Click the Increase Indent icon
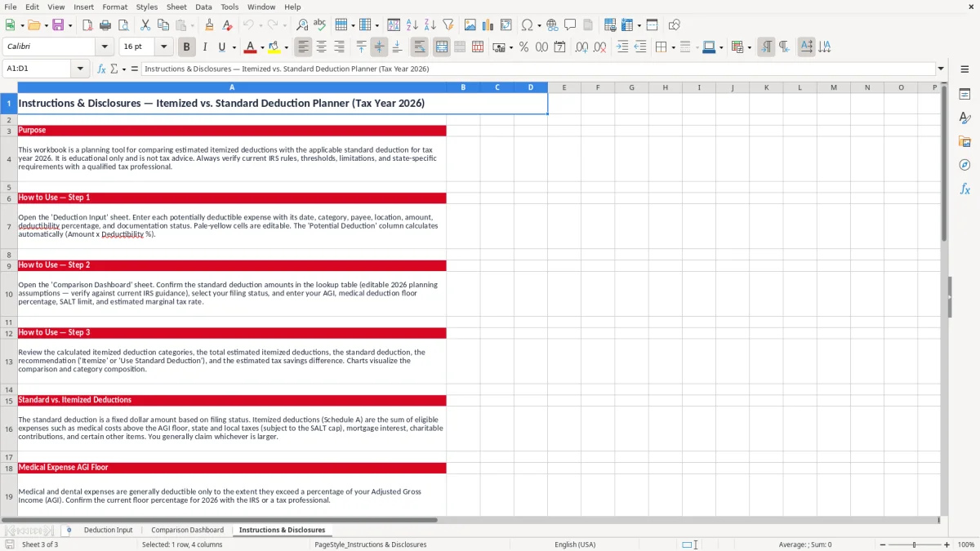 [x=622, y=47]
